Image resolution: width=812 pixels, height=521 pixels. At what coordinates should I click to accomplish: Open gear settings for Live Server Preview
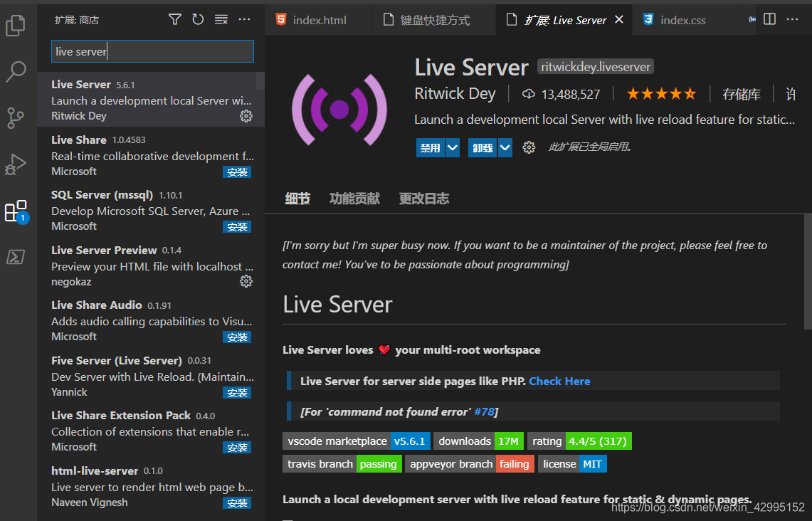tap(246, 281)
